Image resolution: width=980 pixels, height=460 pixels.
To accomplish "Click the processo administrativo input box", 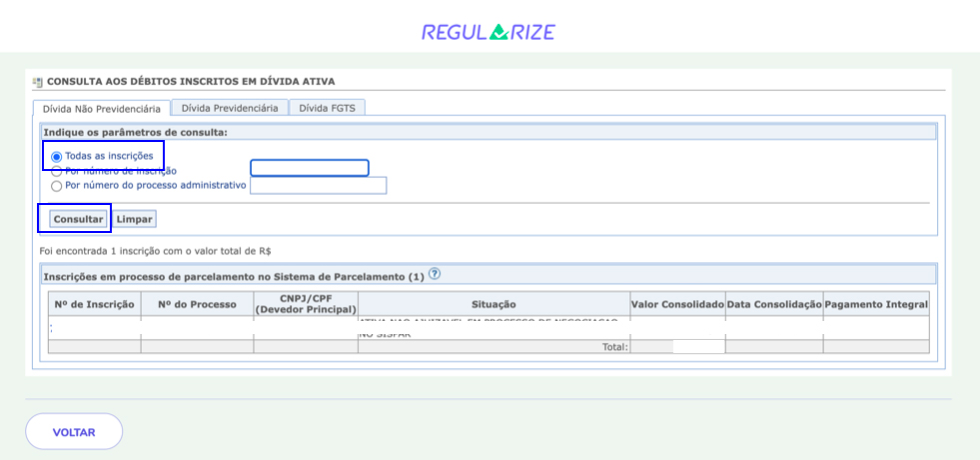I will [x=318, y=185].
